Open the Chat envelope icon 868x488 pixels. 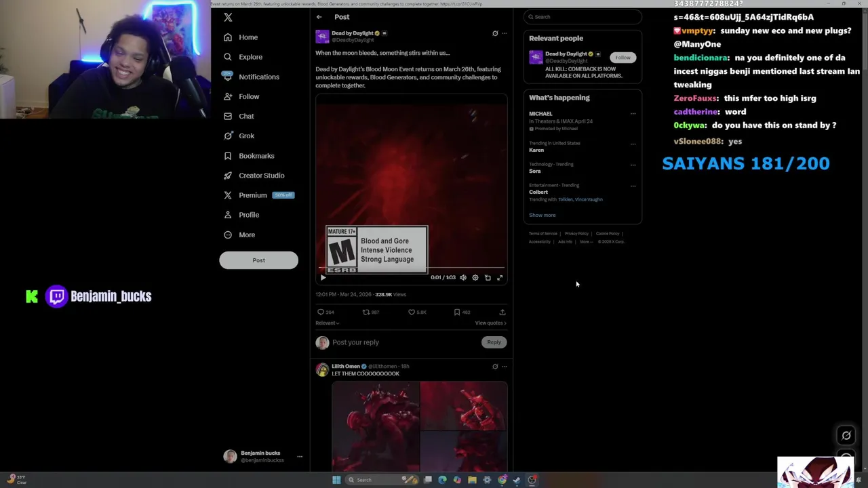pyautogui.click(x=228, y=116)
